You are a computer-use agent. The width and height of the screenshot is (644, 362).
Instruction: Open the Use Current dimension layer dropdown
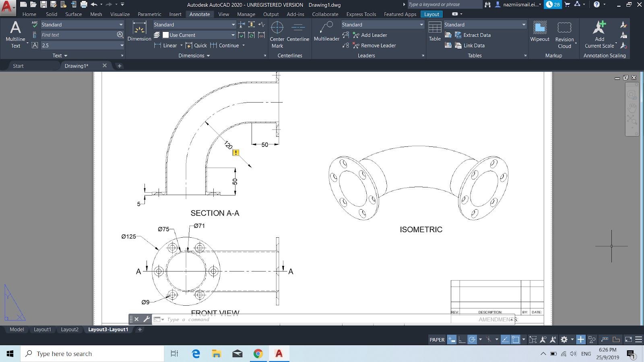click(x=233, y=35)
